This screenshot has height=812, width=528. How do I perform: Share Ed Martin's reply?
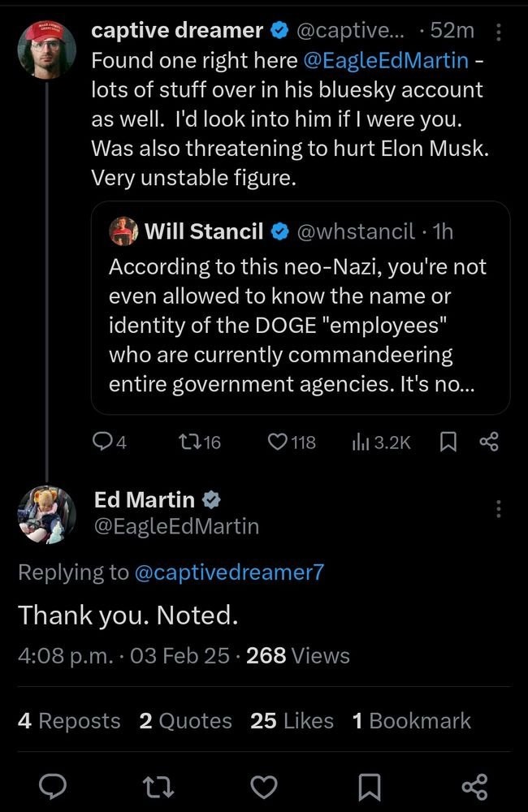click(474, 786)
